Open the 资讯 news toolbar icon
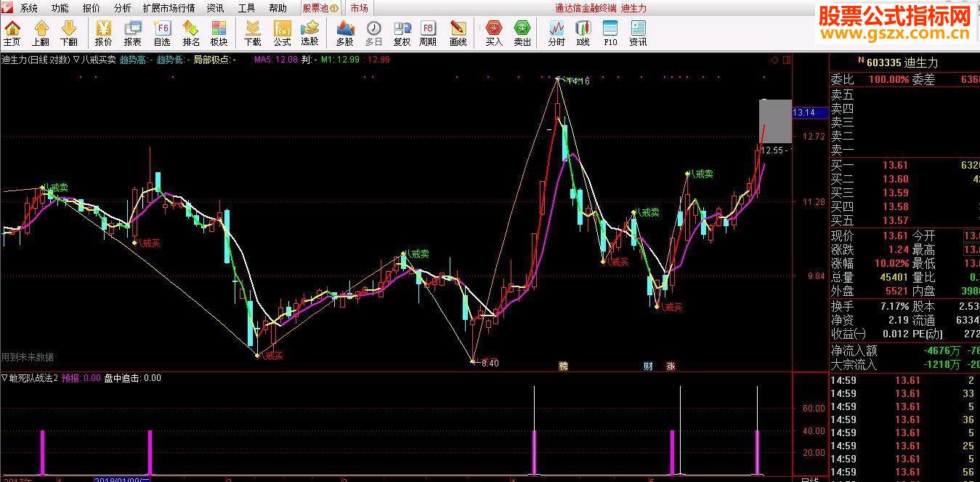Viewport: 980px width, 482px height. coord(638,33)
